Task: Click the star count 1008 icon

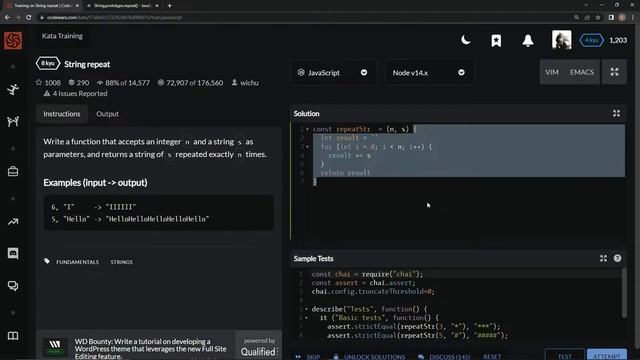Action: (39, 82)
